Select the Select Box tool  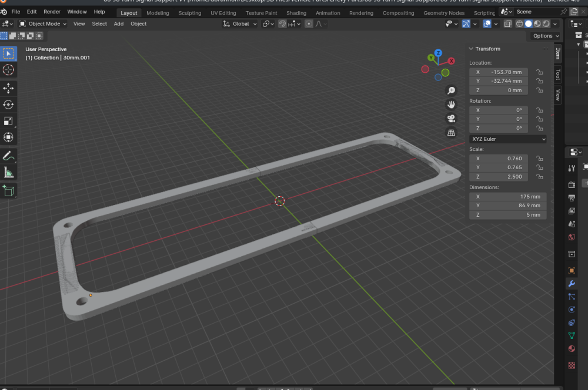pos(8,53)
